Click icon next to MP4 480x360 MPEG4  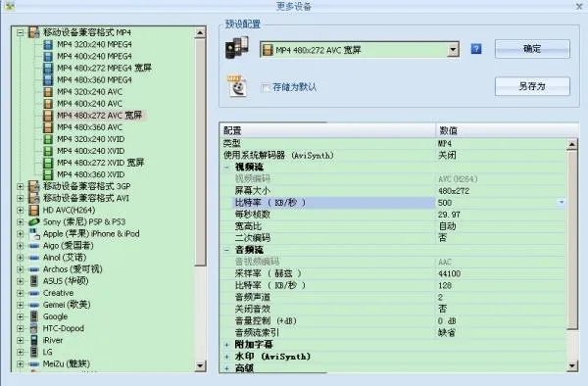click(x=48, y=79)
